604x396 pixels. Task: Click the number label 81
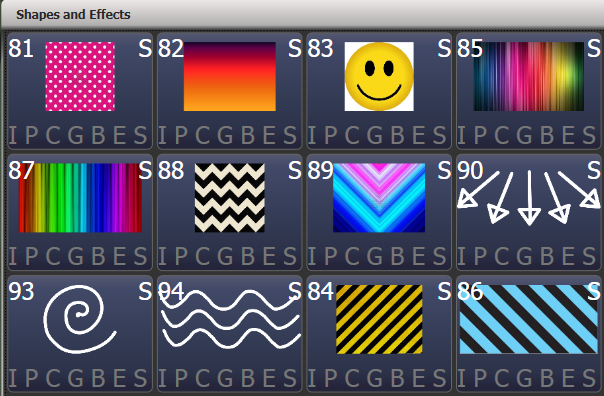[21, 49]
